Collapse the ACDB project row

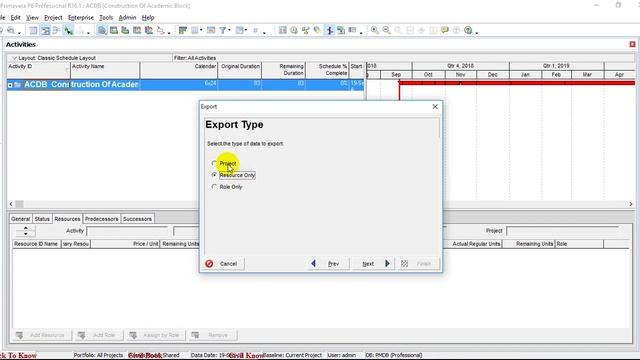tap(10, 85)
